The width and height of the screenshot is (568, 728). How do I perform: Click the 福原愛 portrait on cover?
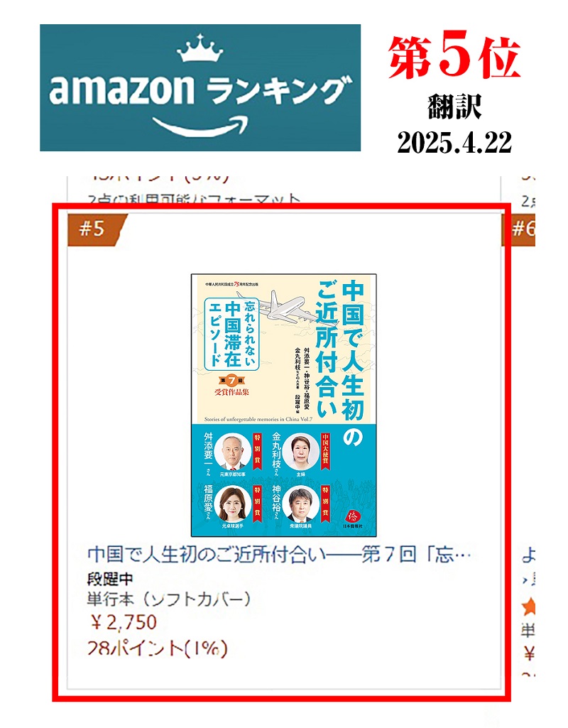click(x=232, y=504)
